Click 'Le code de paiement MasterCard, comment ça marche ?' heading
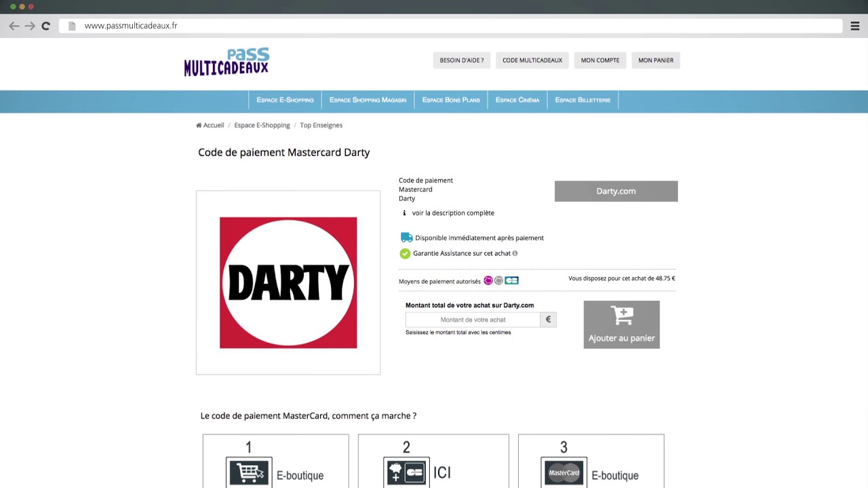 [x=309, y=415]
